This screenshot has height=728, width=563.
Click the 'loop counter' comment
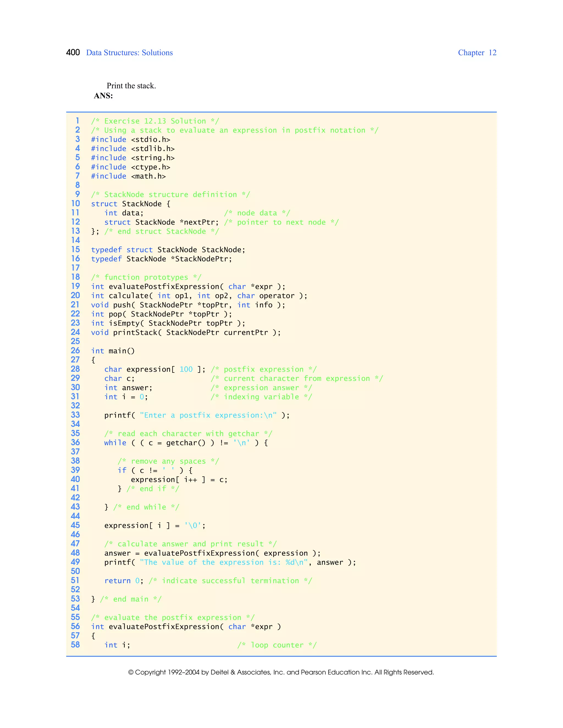(277, 645)
